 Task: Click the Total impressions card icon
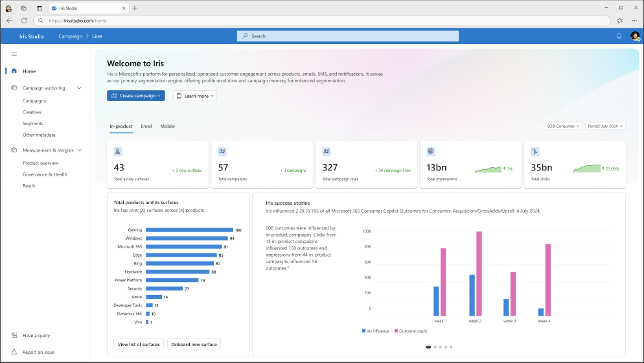click(x=431, y=151)
